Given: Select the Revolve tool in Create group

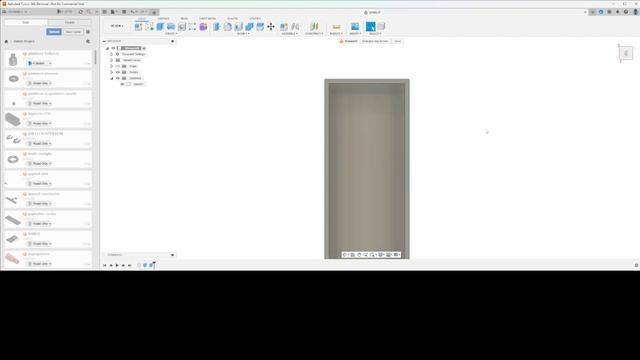Looking at the screenshot, I should coord(171,27).
